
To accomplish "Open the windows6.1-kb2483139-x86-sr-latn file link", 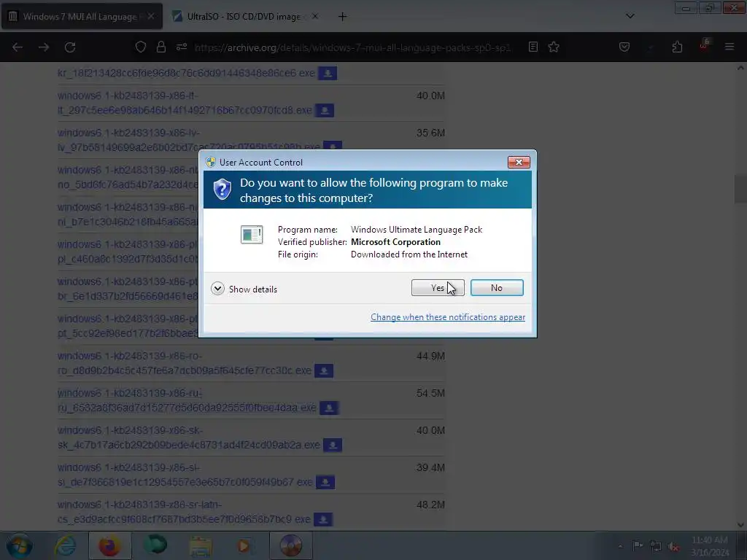I will click(184, 512).
